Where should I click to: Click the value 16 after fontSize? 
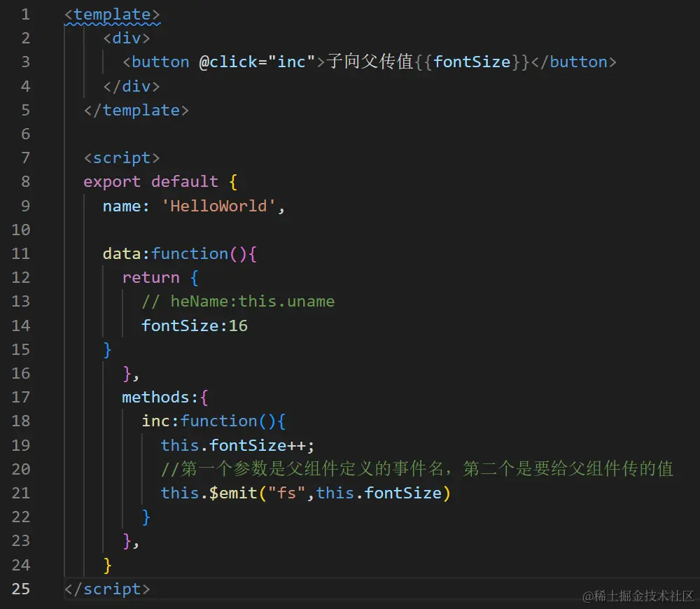[x=238, y=325]
